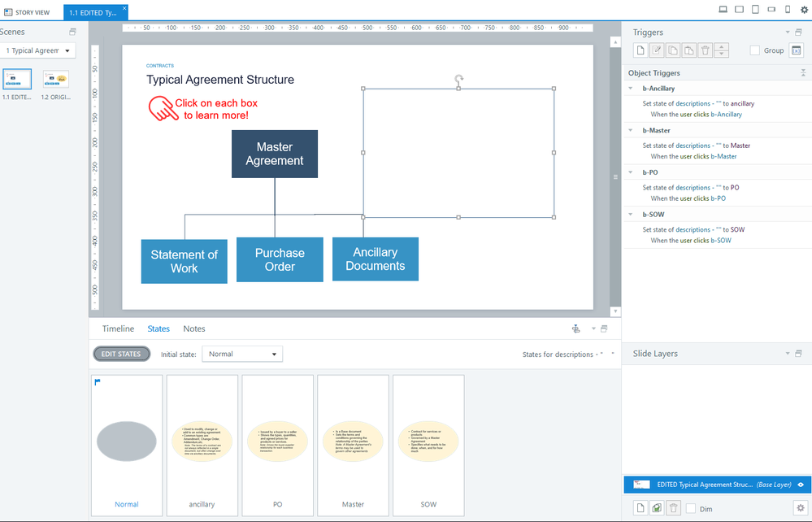812x522 pixels.
Task: Switch to tablet landscape preview icon
Action: point(740,9)
